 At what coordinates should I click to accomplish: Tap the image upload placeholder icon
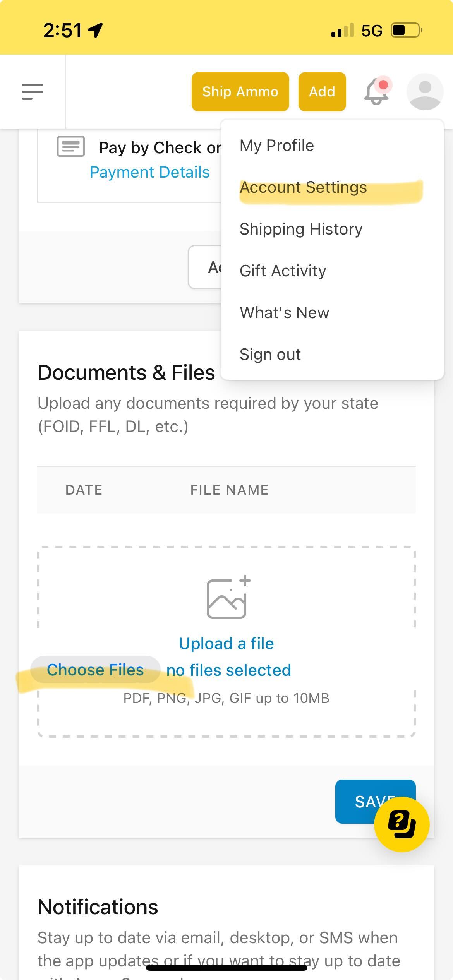pos(228,597)
